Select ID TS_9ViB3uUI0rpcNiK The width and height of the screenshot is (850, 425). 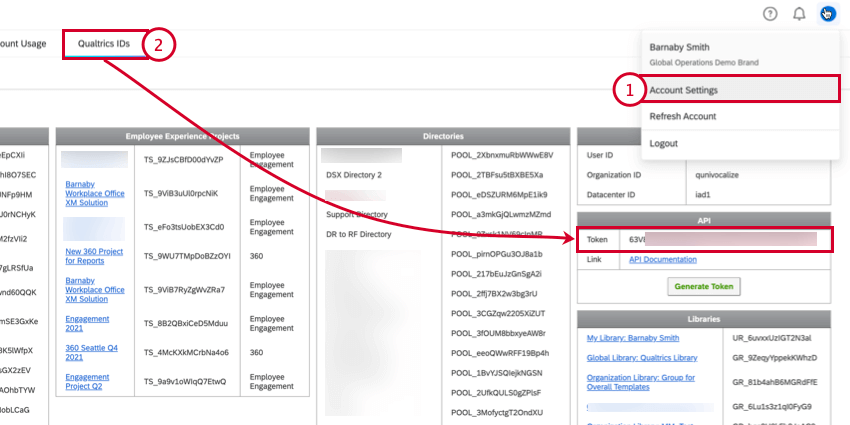181,194
